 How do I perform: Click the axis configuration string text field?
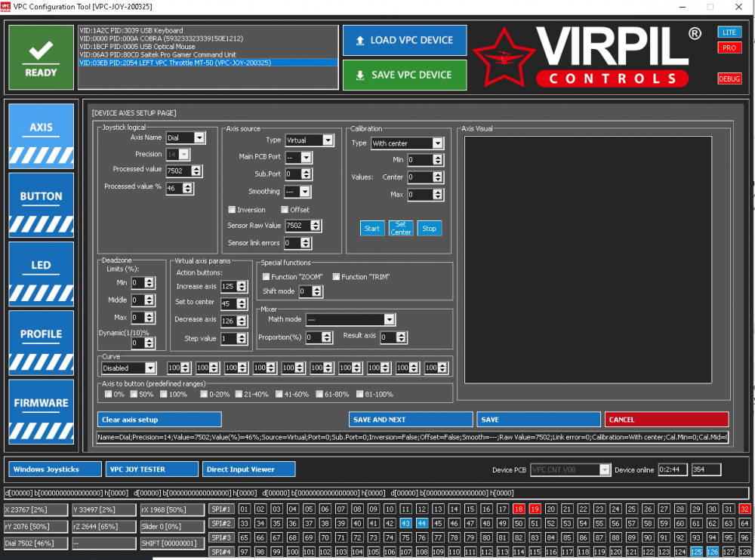[x=413, y=437]
